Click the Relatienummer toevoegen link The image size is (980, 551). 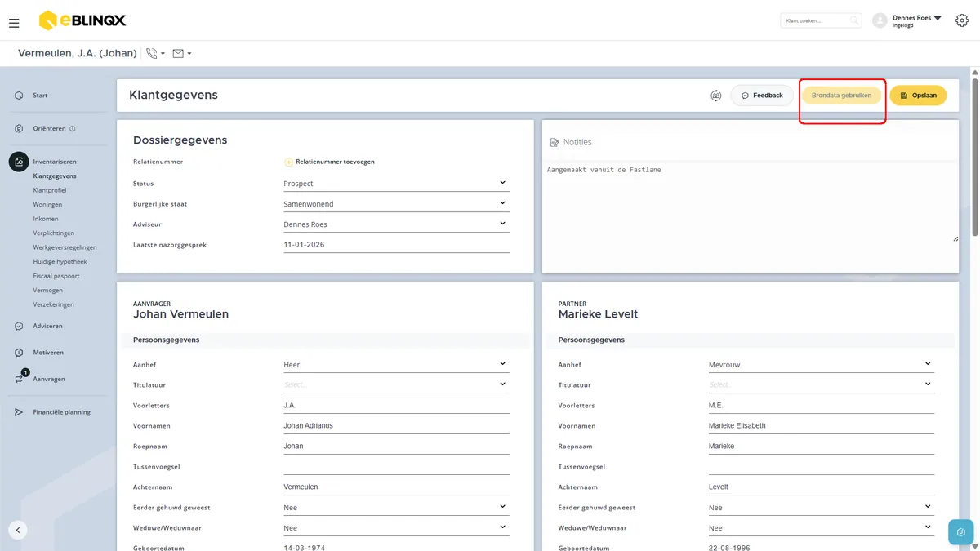pyautogui.click(x=335, y=162)
